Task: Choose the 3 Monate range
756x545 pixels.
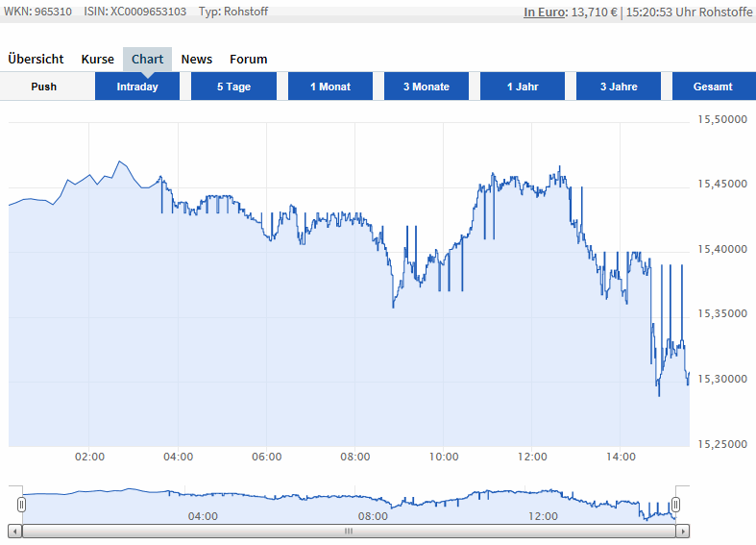Action: pos(427,87)
